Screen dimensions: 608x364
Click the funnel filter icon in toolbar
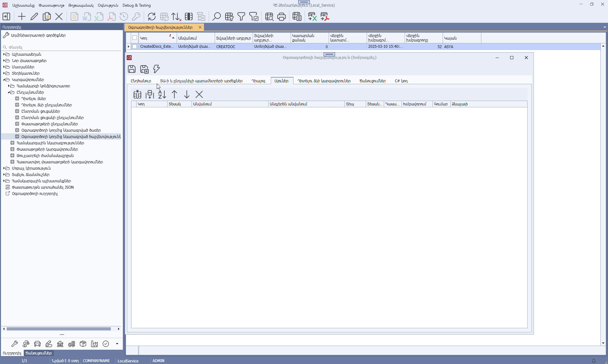241,16
